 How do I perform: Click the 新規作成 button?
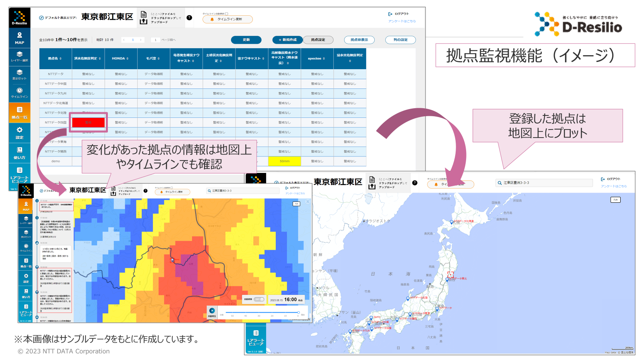[x=288, y=40]
